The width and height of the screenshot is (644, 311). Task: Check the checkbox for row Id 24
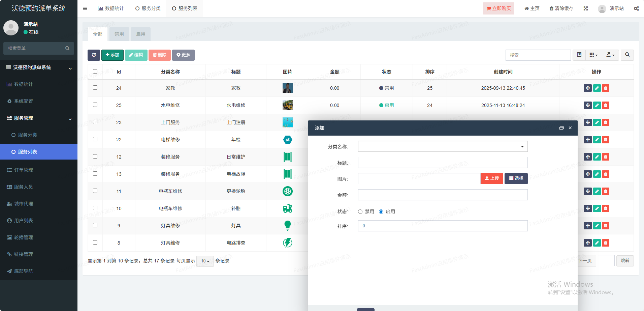(x=95, y=88)
